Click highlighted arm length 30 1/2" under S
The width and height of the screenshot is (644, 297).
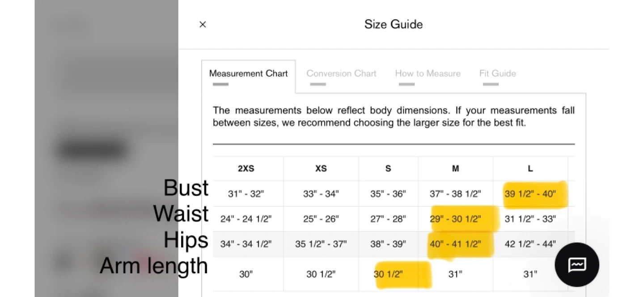pos(388,274)
